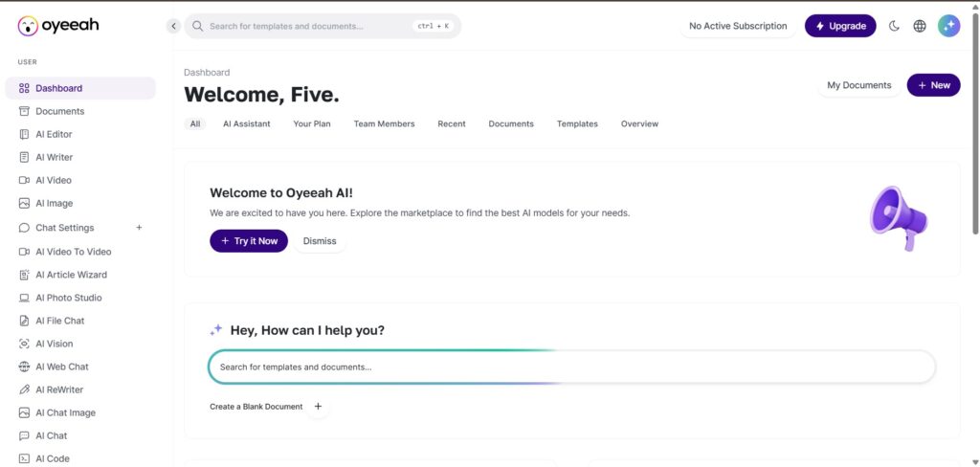Select the Your Plan tab

(312, 123)
